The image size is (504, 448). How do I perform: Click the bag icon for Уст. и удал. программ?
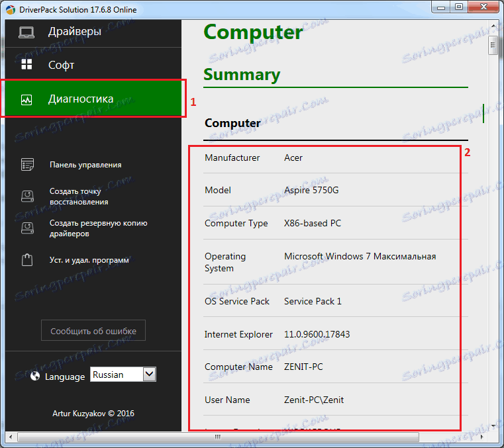[27, 259]
